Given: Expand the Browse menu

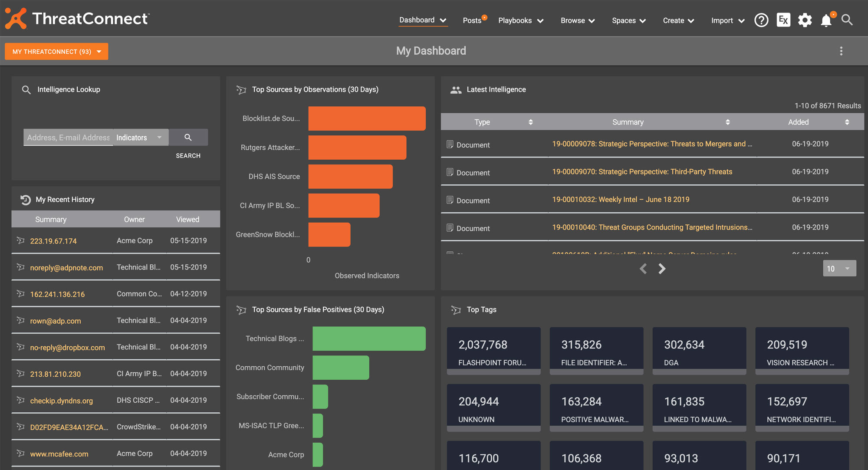Looking at the screenshot, I should [578, 20].
